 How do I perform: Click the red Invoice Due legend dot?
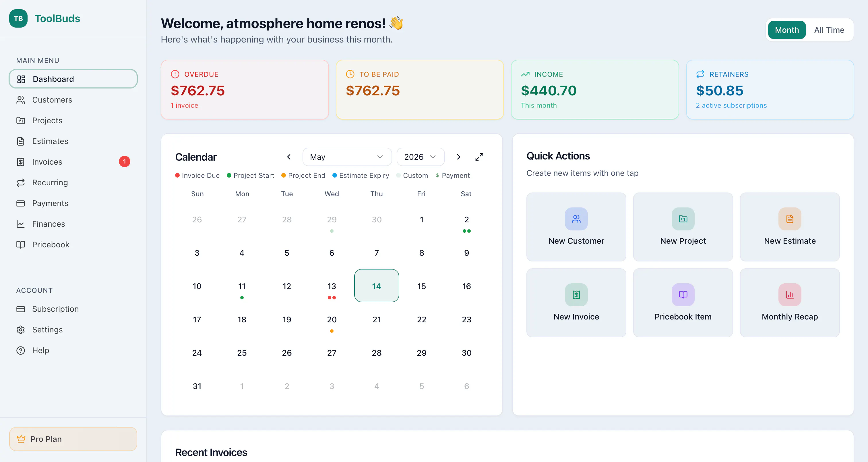pyautogui.click(x=177, y=175)
